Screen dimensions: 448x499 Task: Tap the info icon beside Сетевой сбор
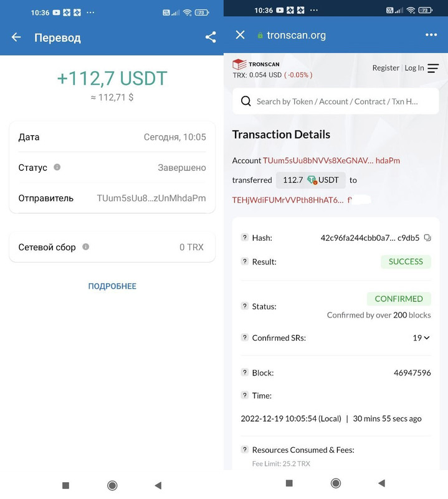pos(86,246)
